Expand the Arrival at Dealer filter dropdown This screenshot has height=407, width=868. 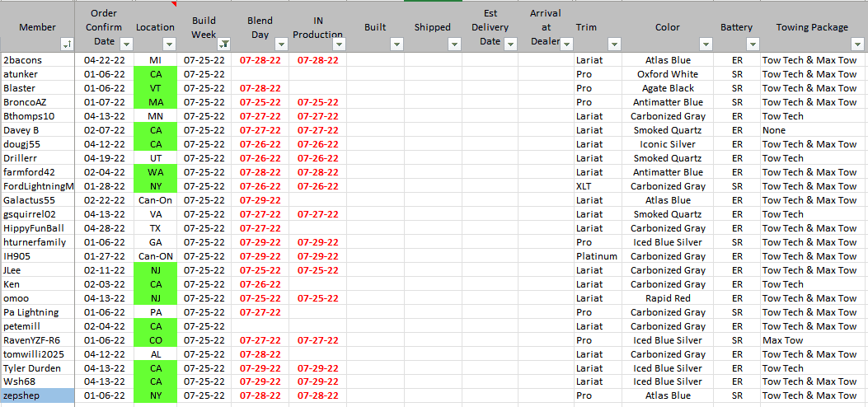coord(566,43)
